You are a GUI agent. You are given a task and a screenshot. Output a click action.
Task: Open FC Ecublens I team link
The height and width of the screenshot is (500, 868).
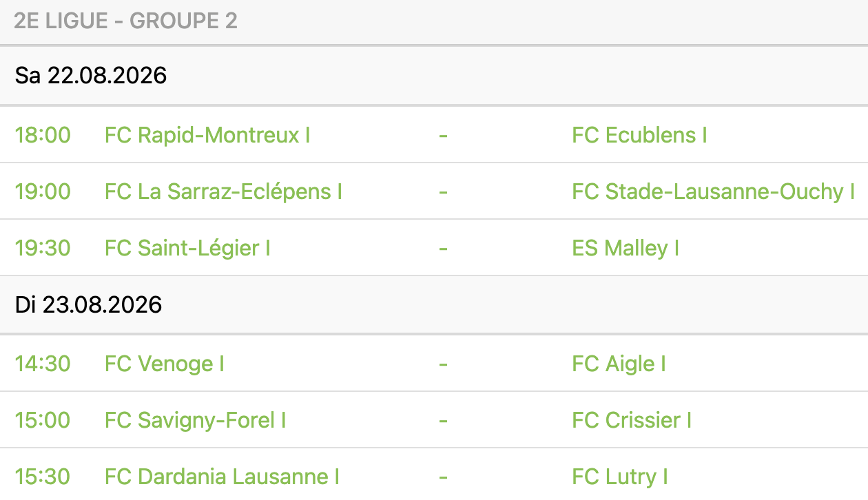coord(639,135)
